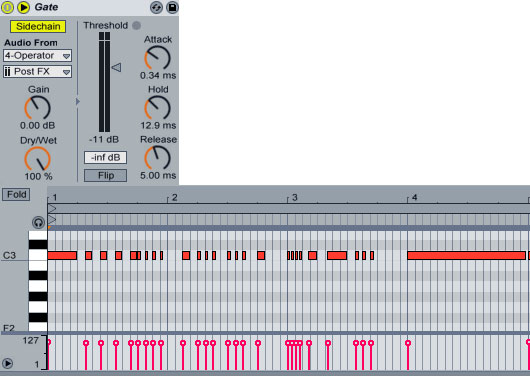Click the threshold level triangle handle
This screenshot has width=530, height=376.
coord(116,67)
